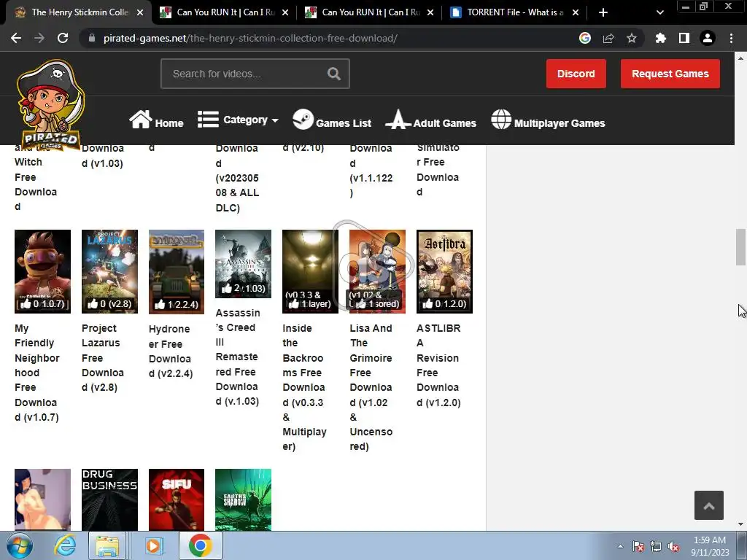Bookmark this page with star icon
Screen dimensions: 747x560
coord(632,38)
